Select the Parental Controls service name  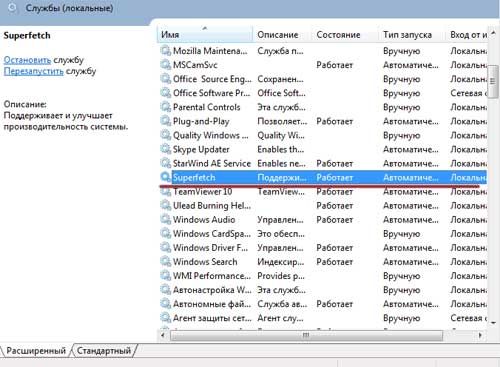pyautogui.click(x=207, y=107)
